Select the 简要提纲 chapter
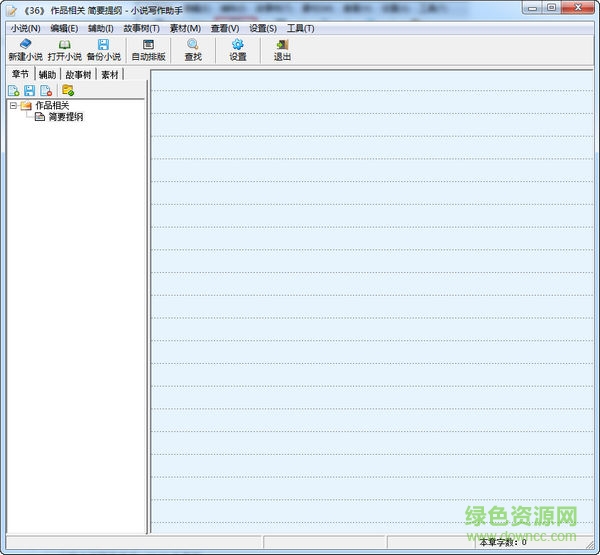Image resolution: width=600 pixels, height=555 pixels. 66,117
